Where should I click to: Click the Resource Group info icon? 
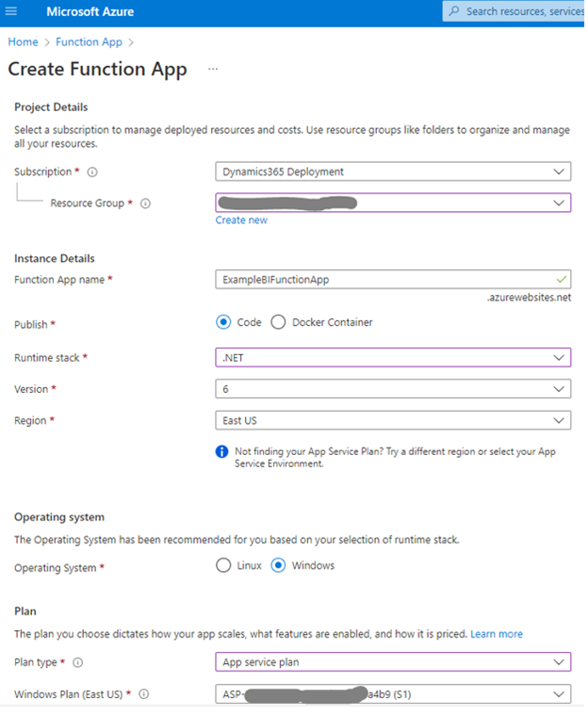[145, 203]
